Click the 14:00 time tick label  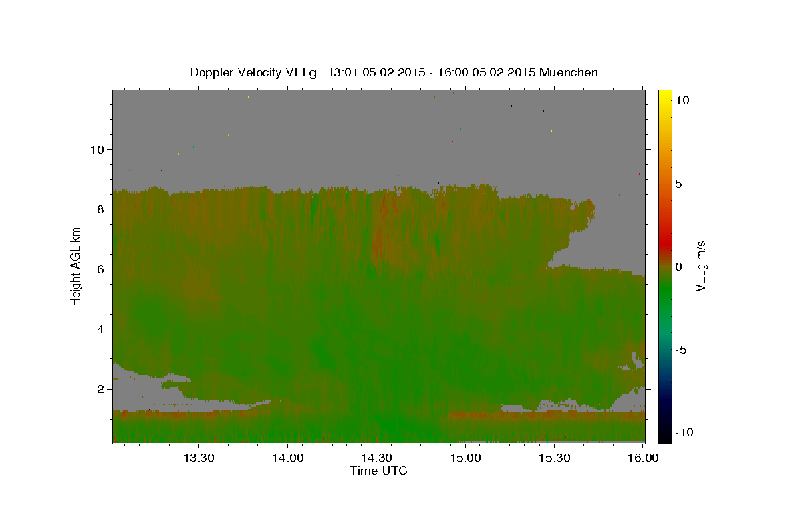[x=287, y=458]
